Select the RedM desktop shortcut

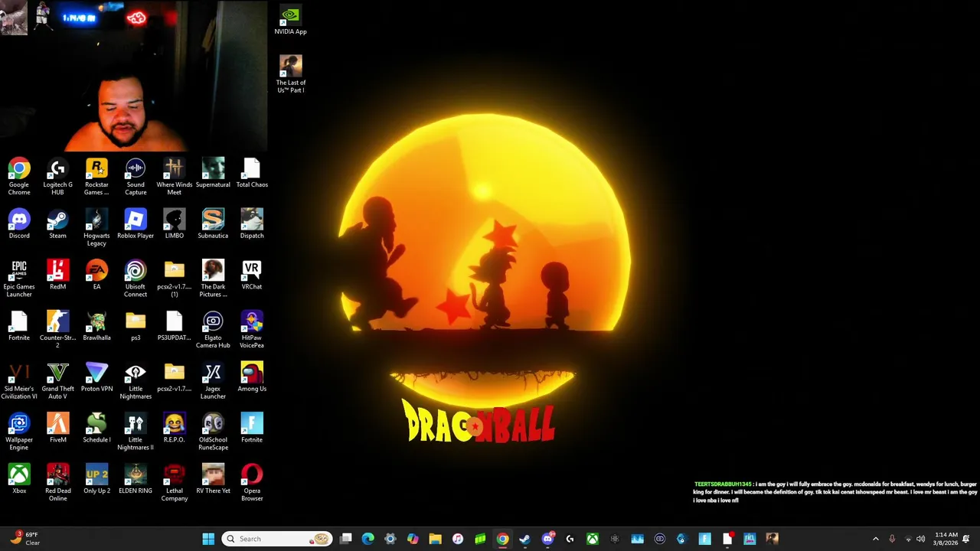pos(57,275)
